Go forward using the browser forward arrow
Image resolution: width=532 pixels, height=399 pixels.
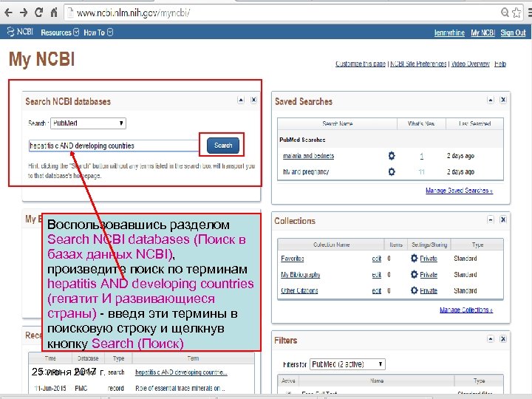(24, 13)
